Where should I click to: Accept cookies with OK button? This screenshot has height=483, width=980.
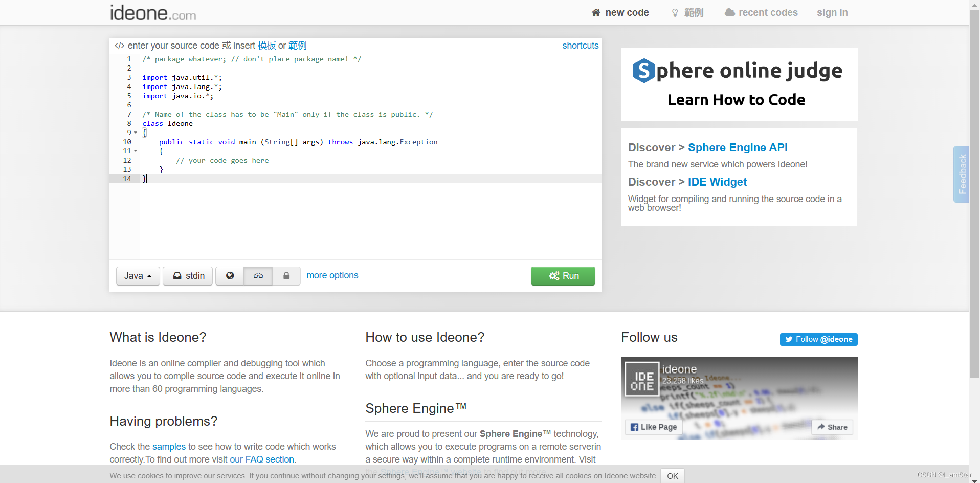pos(672,476)
